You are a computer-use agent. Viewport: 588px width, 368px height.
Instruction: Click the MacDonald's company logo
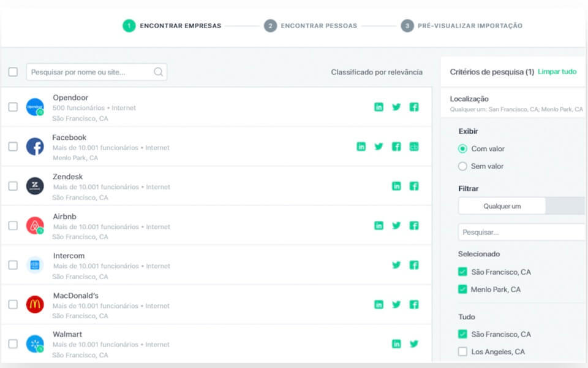(x=35, y=304)
